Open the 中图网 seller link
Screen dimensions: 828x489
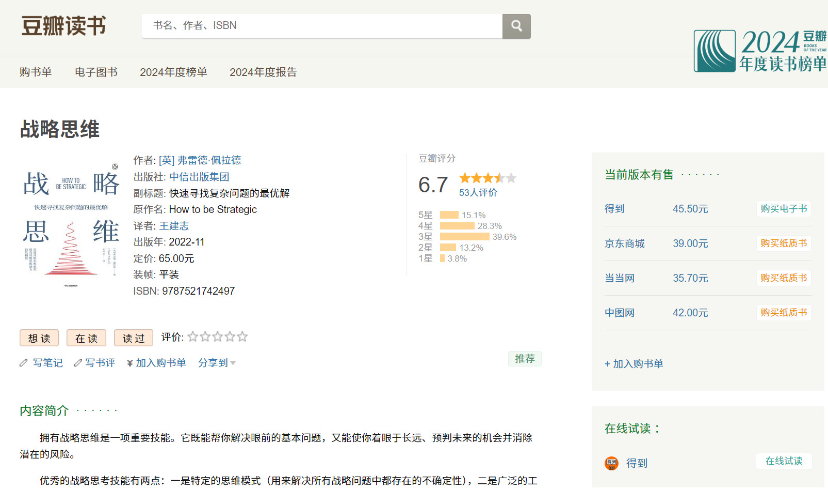pos(619,313)
